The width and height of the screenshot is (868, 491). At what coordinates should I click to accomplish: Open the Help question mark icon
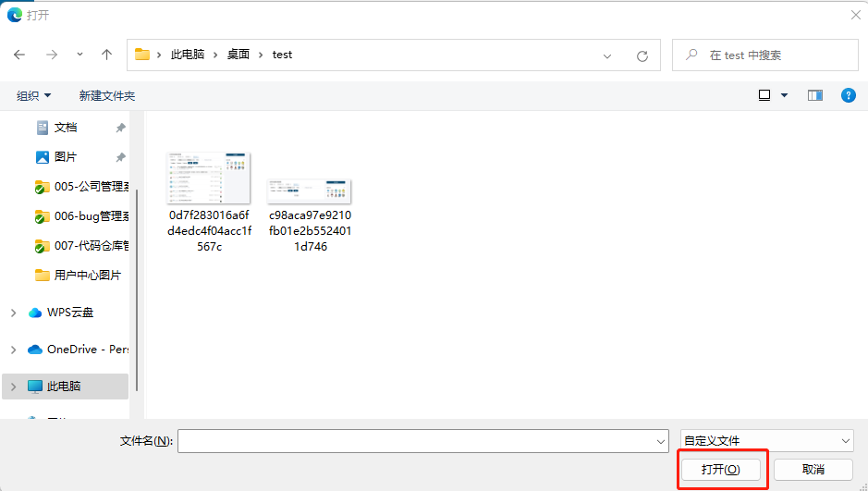tap(848, 95)
